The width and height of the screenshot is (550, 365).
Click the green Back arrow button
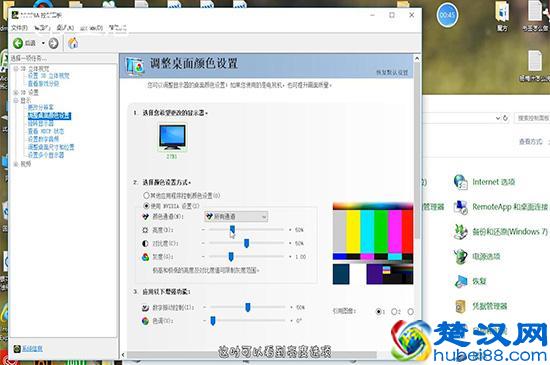tap(18, 43)
